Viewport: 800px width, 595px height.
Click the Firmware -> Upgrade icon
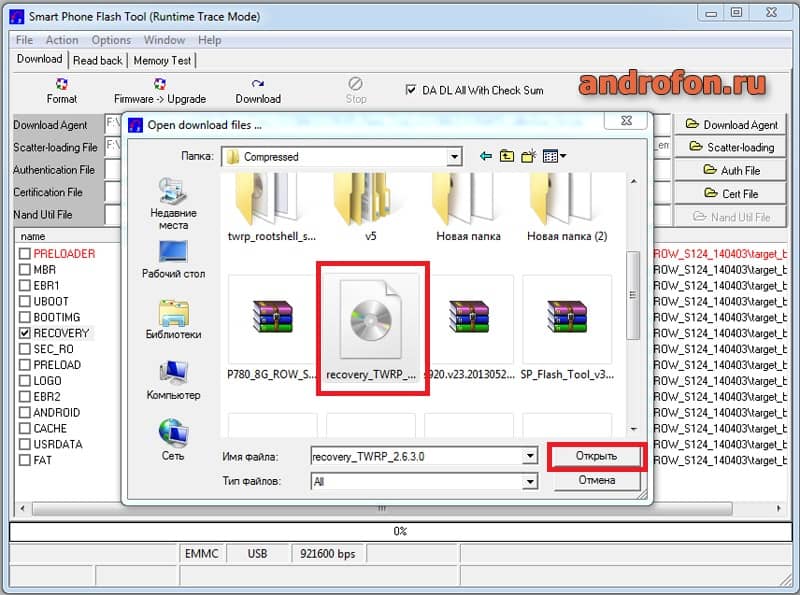click(160, 84)
